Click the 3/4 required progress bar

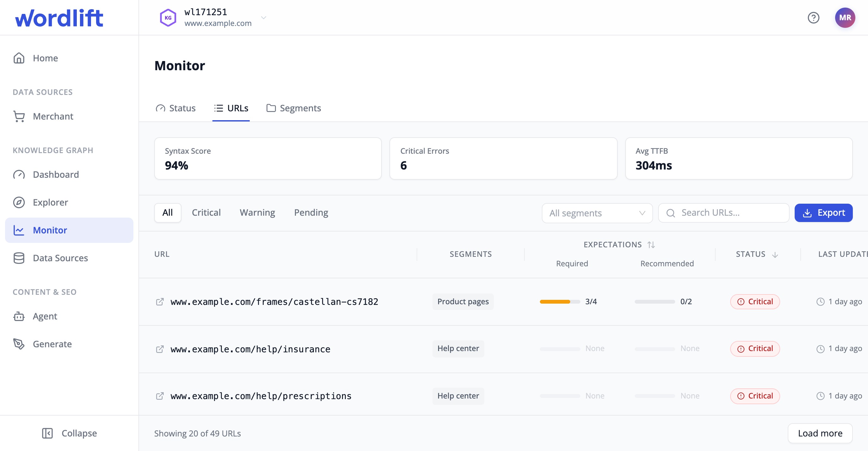pos(560,302)
